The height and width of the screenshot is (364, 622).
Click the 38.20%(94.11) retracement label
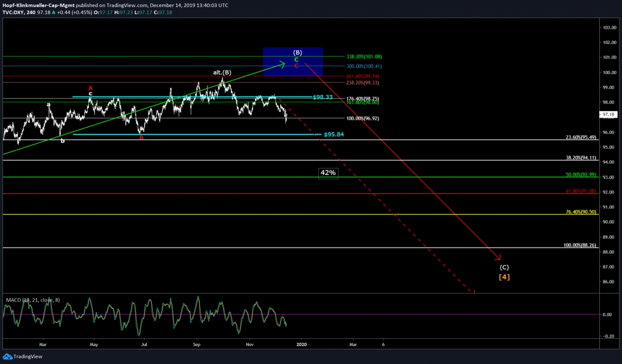click(580, 158)
